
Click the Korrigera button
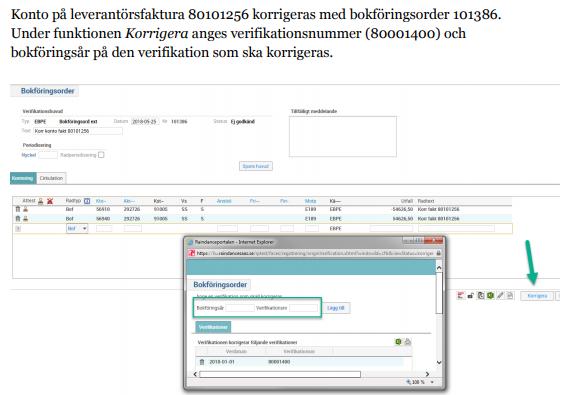coord(537,296)
